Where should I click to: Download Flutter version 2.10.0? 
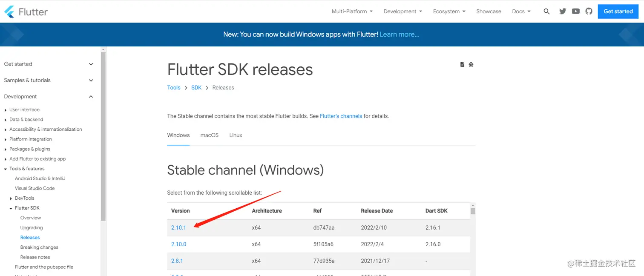coord(178,244)
